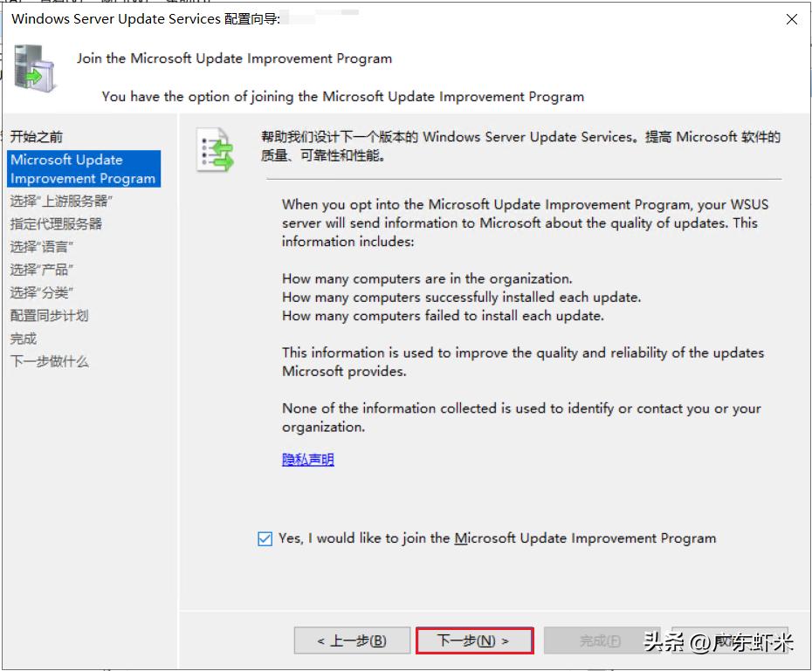
Task: Click 'How many computers successfully installed each update.' line
Action: tap(461, 298)
